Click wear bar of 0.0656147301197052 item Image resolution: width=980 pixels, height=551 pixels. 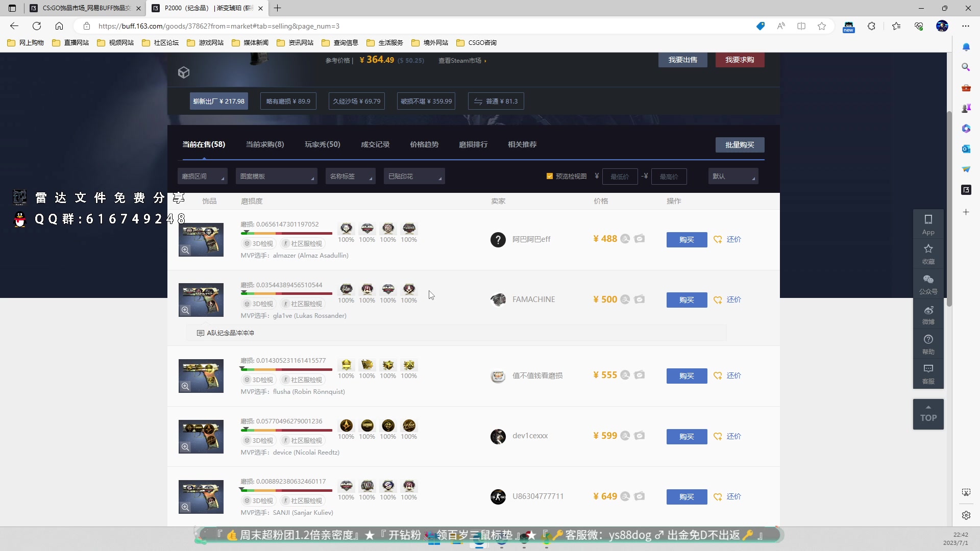tap(286, 233)
